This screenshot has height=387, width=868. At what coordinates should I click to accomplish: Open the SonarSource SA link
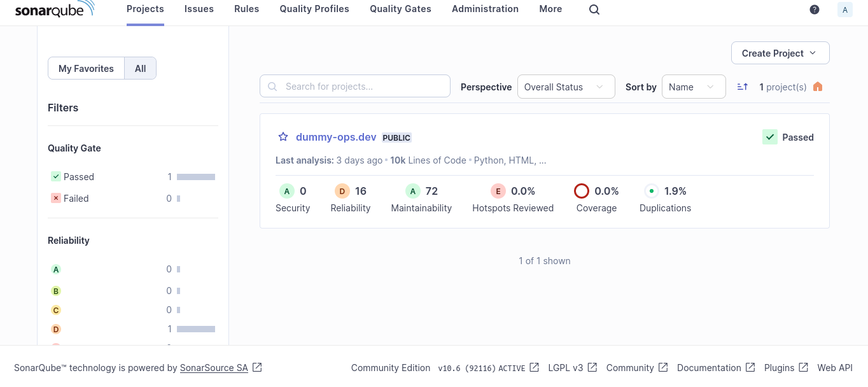tap(214, 368)
